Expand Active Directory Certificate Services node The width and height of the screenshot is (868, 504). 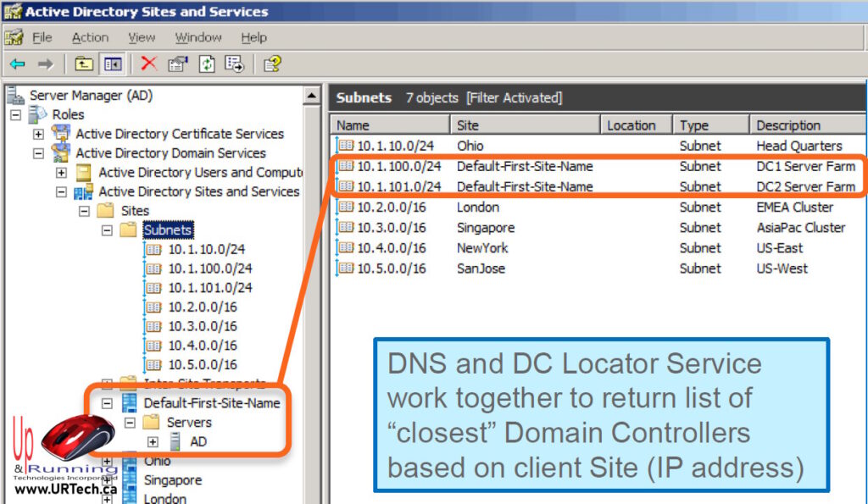pyautogui.click(x=38, y=134)
